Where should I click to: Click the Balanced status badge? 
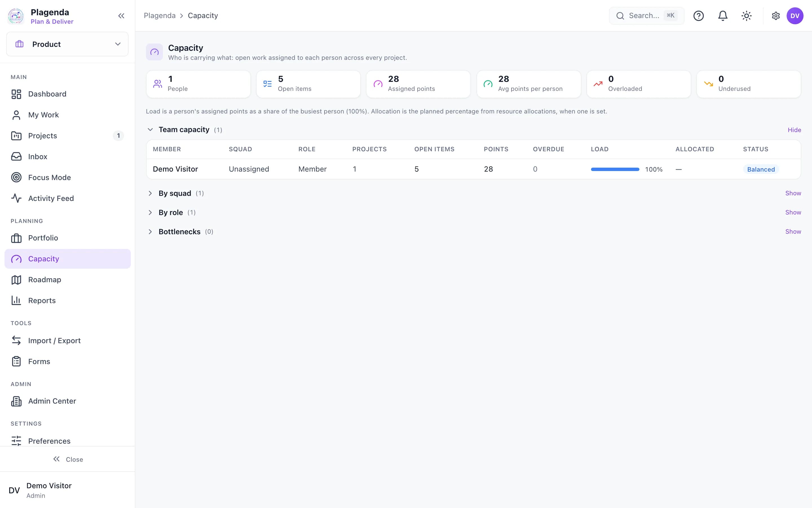click(761, 169)
